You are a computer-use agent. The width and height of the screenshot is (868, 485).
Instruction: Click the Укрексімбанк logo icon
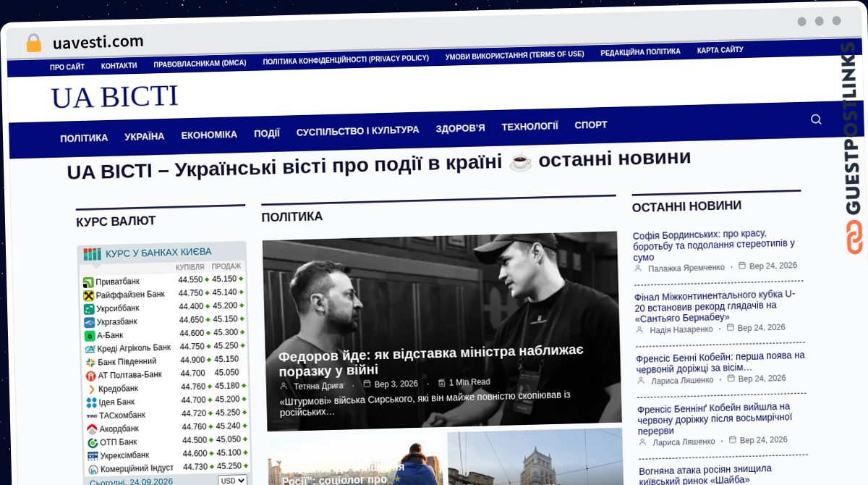93,456
